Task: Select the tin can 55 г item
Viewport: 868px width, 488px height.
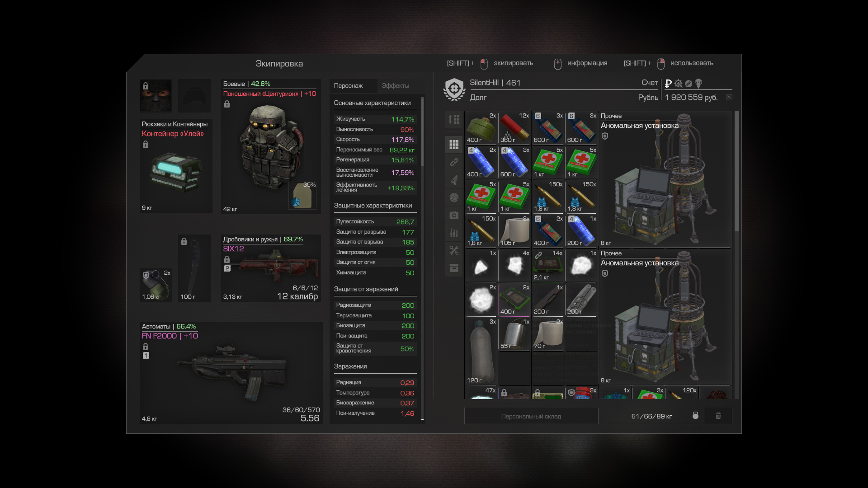Action: point(514,334)
